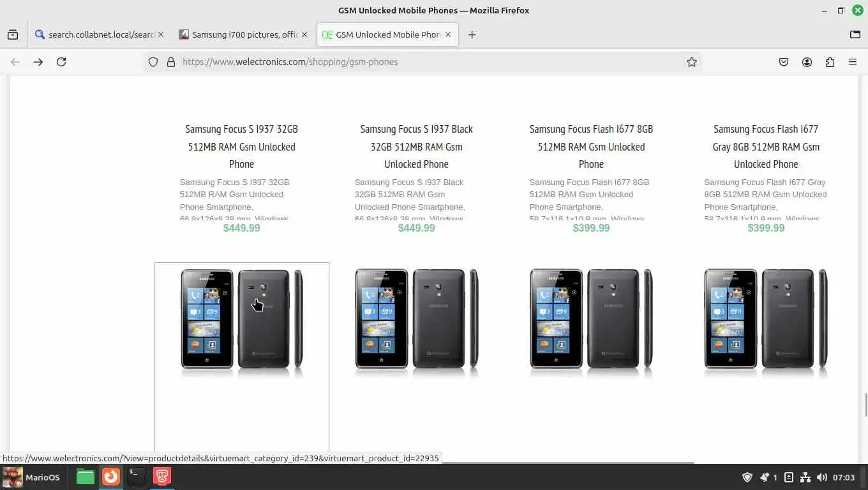Switch to the Samsung i700 pictures tab
Viewport: 868px width, 490px height.
(243, 34)
